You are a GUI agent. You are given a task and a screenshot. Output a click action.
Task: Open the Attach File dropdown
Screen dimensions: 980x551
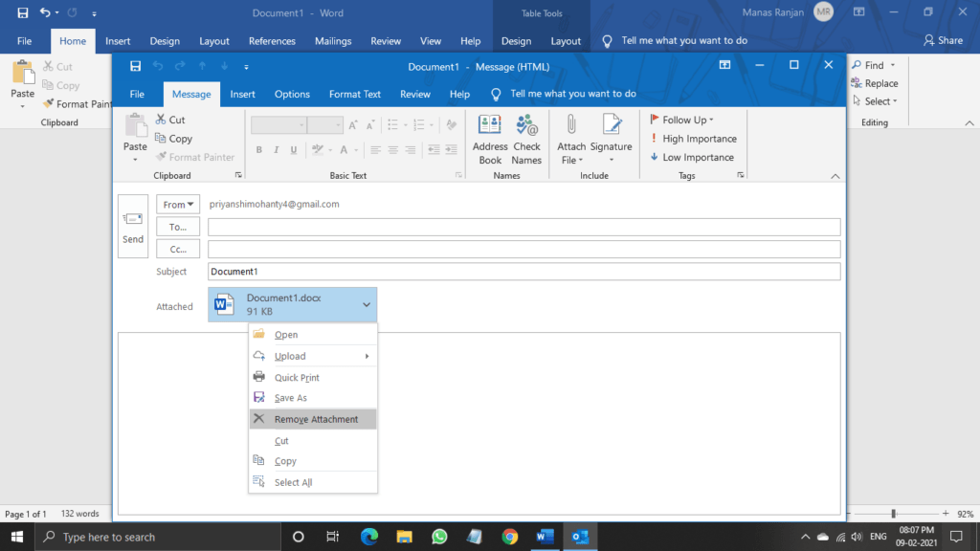[x=571, y=140]
